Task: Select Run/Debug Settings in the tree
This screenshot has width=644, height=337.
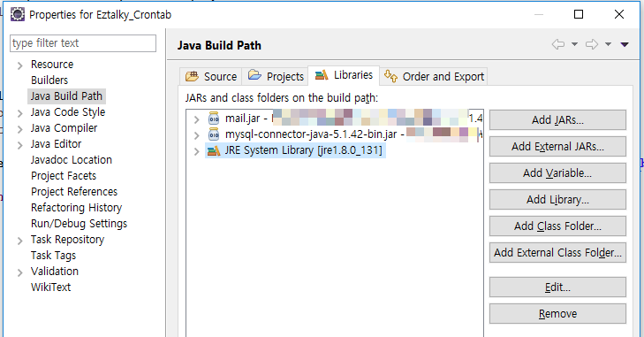Action: click(x=80, y=224)
